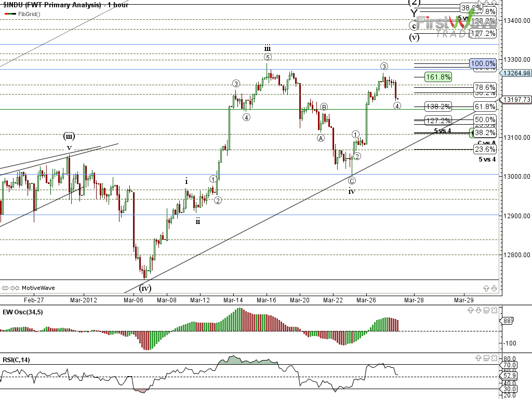Toggle the RSI panel layout icon
This screenshot has height=399, width=532.
pyautogui.click(x=486, y=358)
